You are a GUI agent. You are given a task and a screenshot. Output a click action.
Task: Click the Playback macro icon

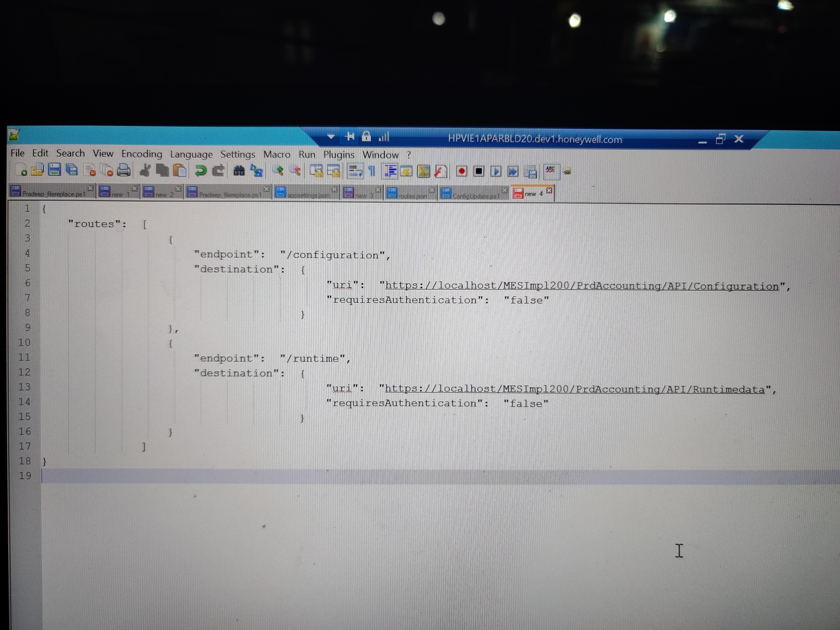(x=496, y=171)
